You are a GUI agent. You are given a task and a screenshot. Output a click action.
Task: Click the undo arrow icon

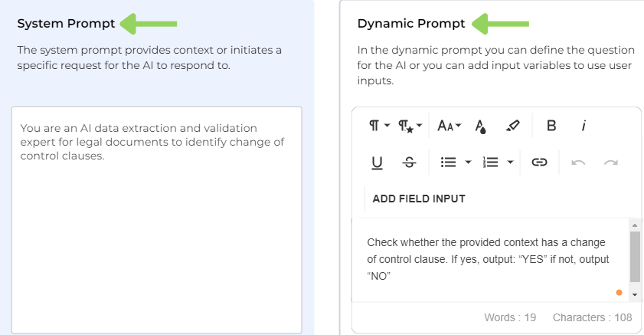point(578,163)
